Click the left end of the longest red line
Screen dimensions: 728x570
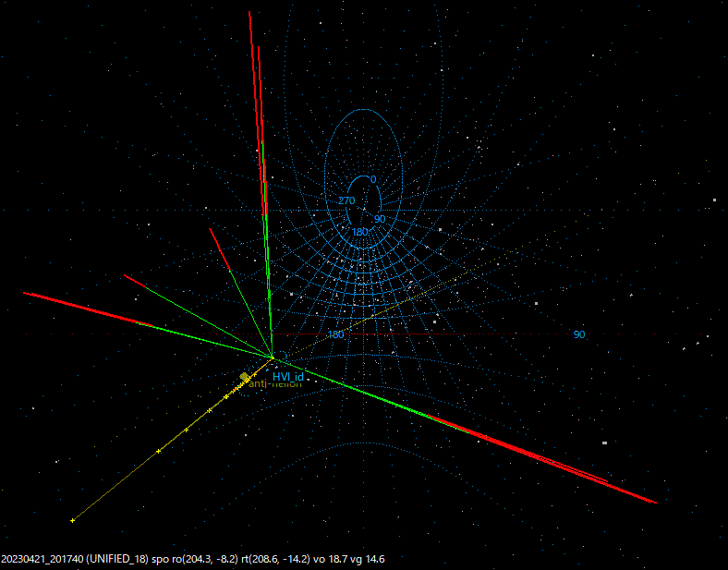pyautogui.click(x=25, y=293)
